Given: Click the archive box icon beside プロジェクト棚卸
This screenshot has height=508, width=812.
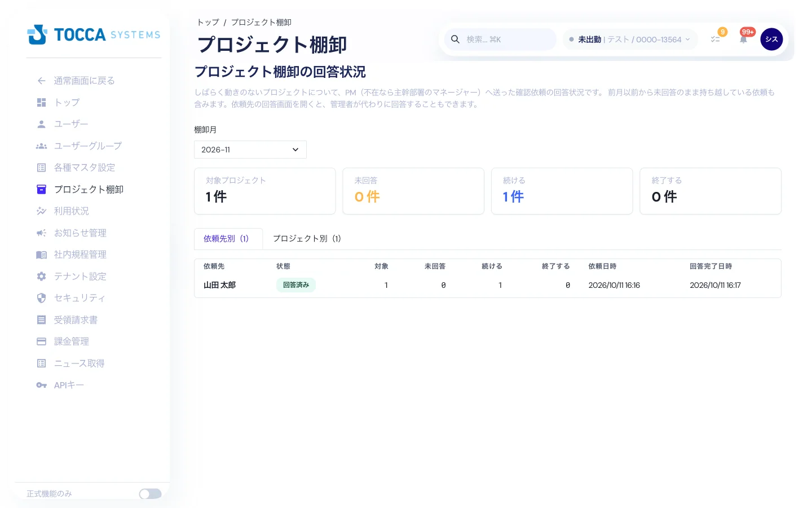Looking at the screenshot, I should coord(41,190).
